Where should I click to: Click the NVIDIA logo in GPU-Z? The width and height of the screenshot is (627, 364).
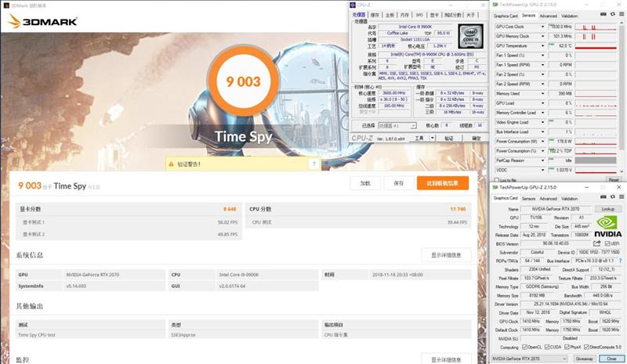pyautogui.click(x=608, y=226)
